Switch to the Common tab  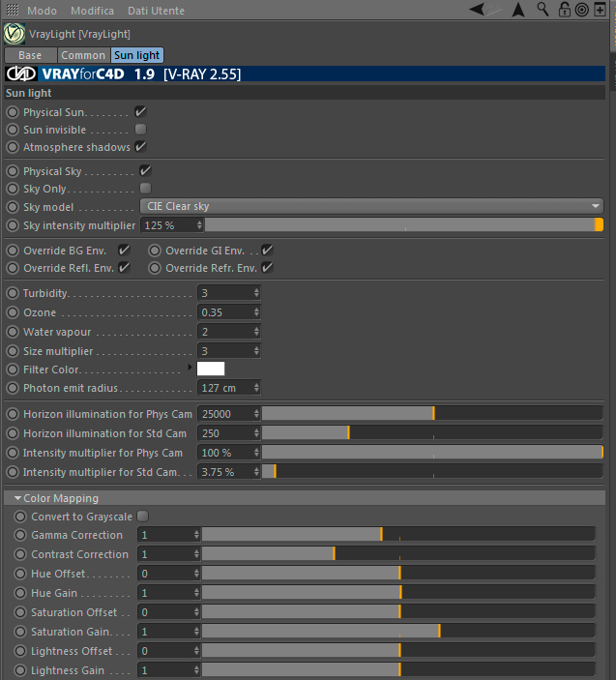click(83, 55)
